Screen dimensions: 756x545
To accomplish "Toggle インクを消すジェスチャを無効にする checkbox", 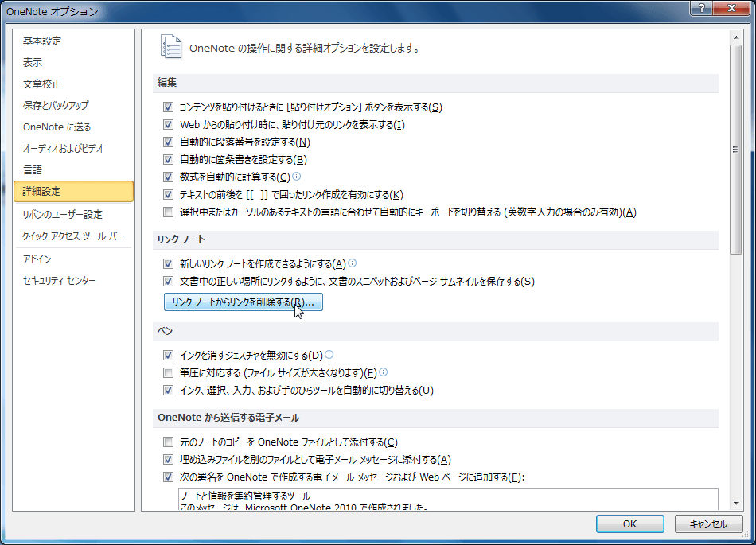I will (168, 355).
